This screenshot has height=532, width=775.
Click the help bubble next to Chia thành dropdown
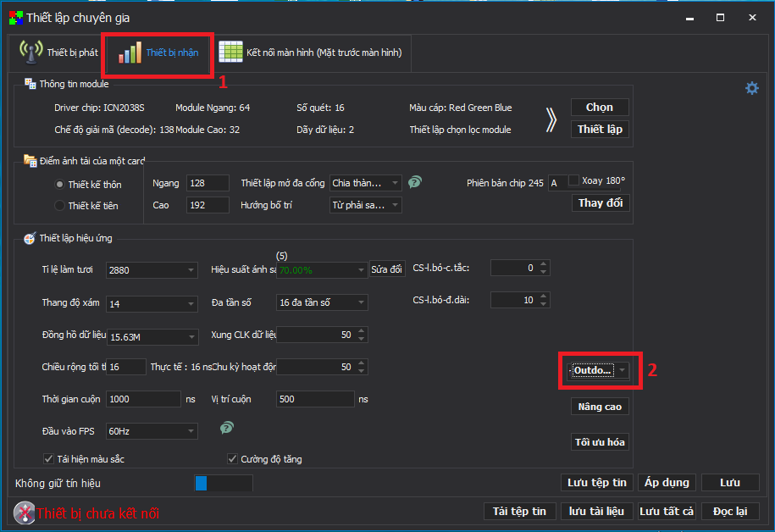415,182
